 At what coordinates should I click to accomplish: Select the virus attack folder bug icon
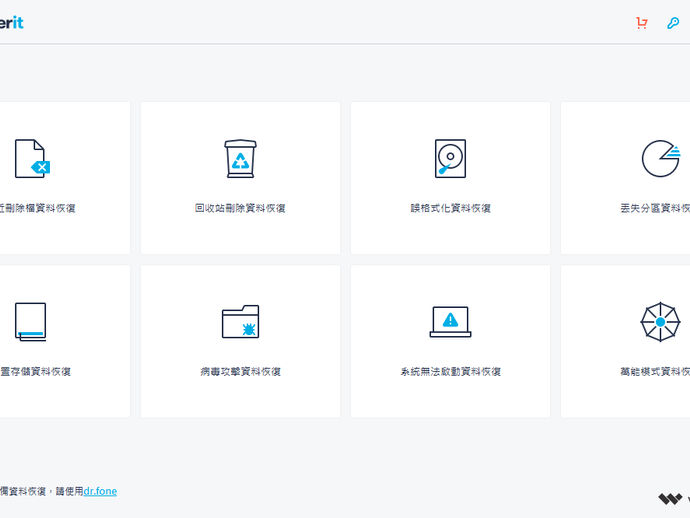coord(240,322)
